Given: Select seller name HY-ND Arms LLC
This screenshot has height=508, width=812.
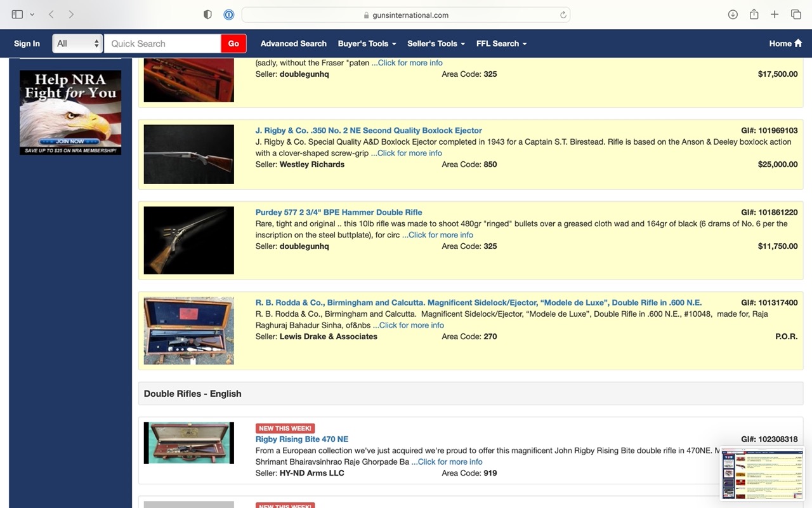Looking at the screenshot, I should coord(312,473).
